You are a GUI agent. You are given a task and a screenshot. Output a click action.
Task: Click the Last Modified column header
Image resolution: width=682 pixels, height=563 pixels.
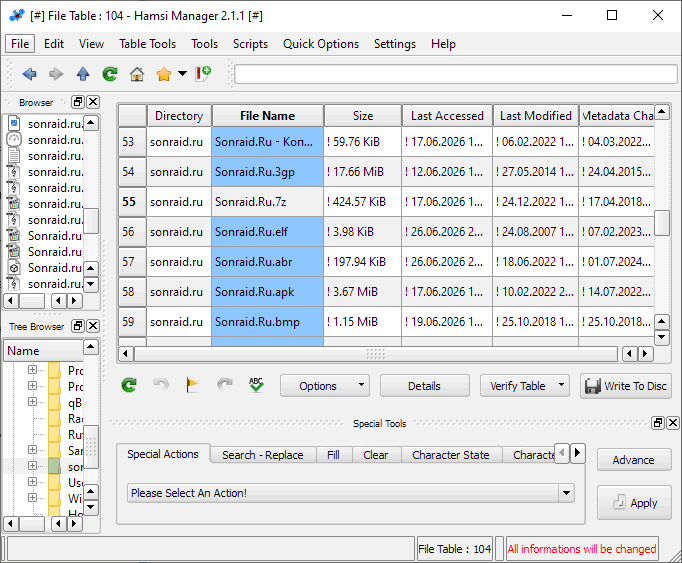(535, 116)
